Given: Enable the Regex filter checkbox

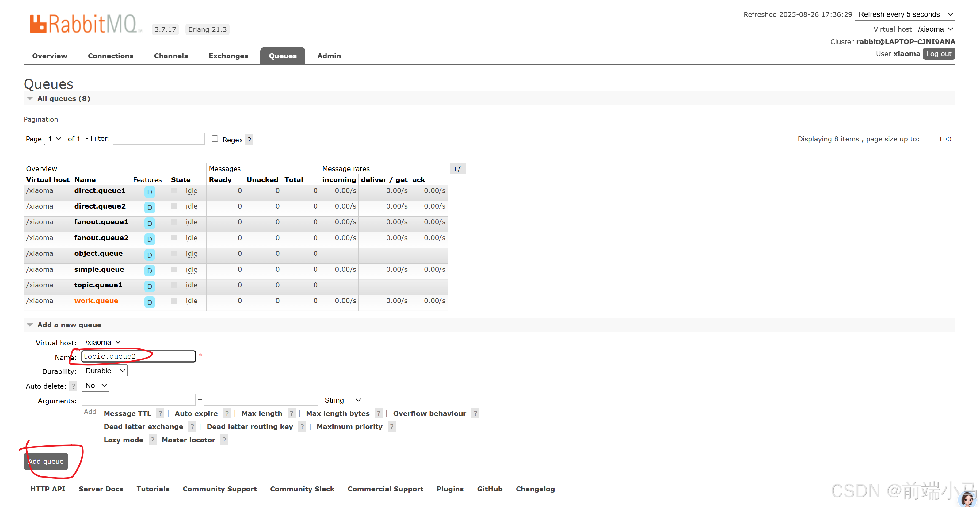Looking at the screenshot, I should 215,139.
